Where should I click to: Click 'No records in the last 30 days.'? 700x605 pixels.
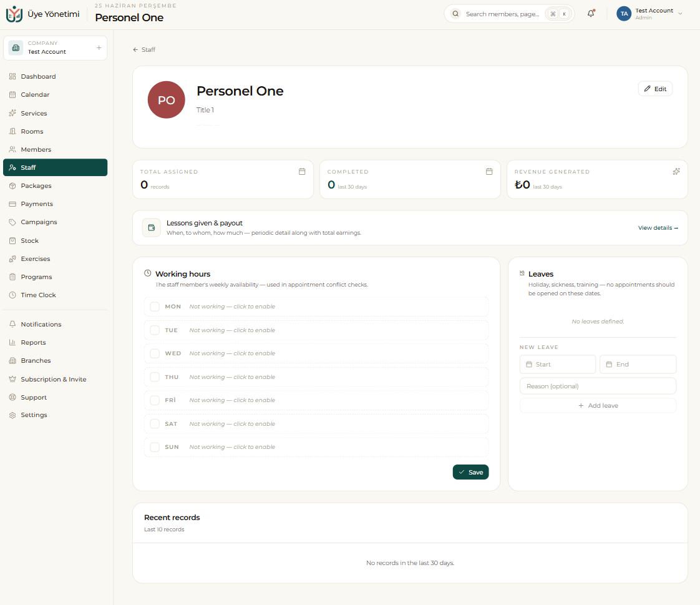411,563
